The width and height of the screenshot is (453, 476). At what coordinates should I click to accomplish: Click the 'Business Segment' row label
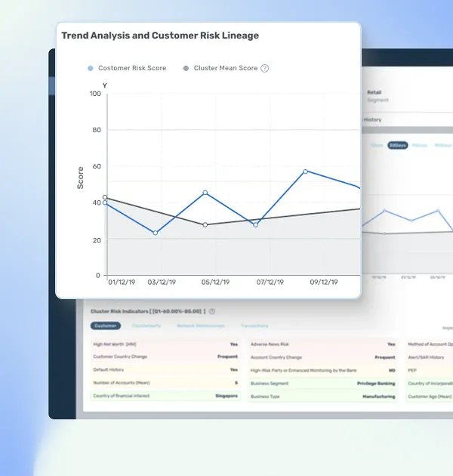tap(270, 383)
